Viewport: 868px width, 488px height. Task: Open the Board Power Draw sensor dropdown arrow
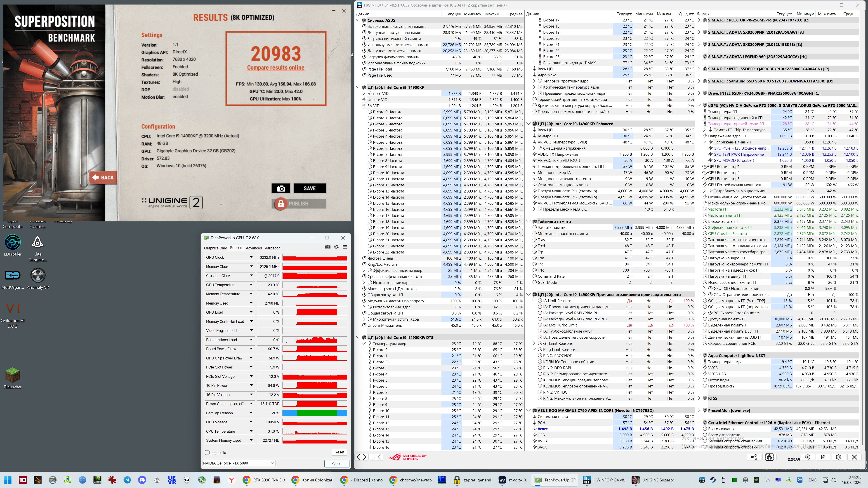coord(251,349)
